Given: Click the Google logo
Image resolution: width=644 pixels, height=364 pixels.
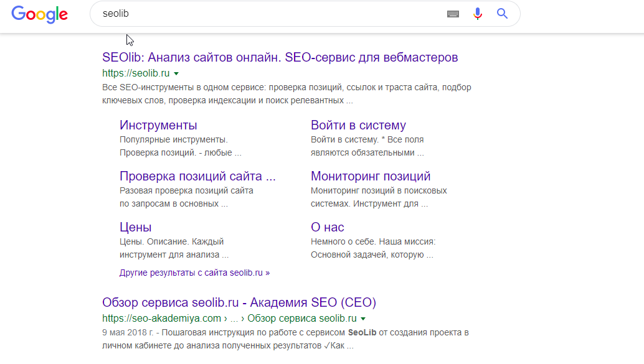Looking at the screenshot, I should [39, 14].
